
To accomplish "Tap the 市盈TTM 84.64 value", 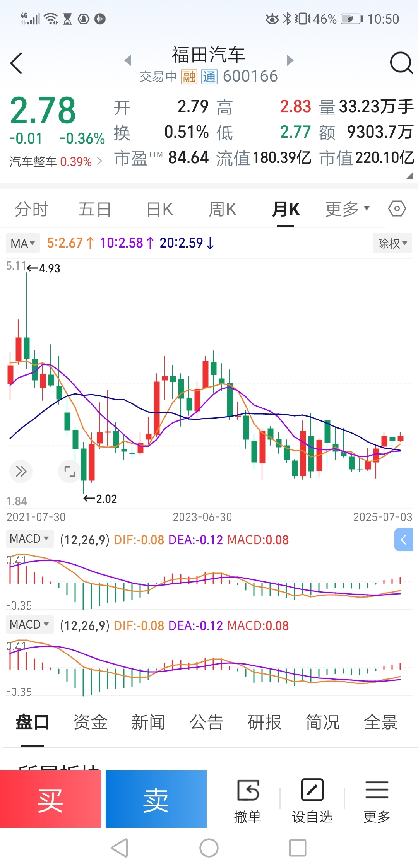I will 188,158.
